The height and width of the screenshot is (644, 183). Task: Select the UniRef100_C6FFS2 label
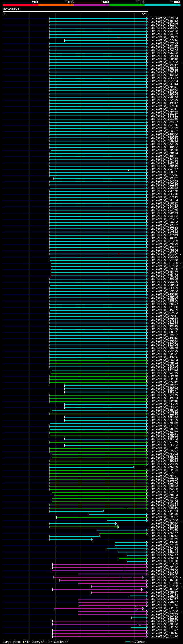point(164,112)
